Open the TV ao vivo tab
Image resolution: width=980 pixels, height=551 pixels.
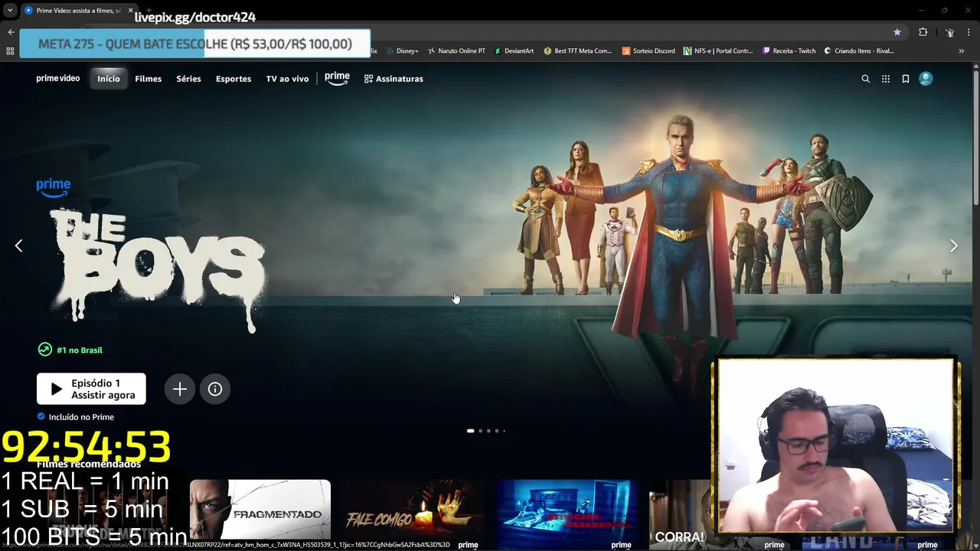287,79
